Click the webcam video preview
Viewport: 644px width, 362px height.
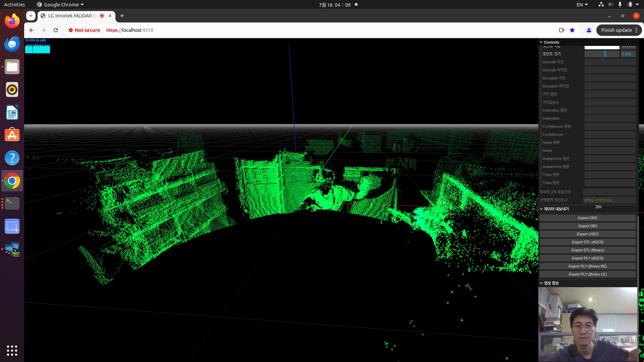point(588,324)
